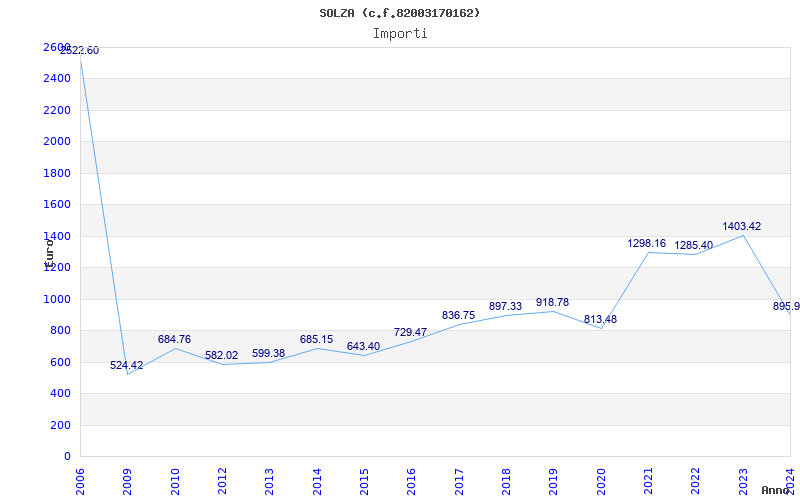Click the Euro y-axis title
This screenshot has height=500, width=800.
click(x=49, y=253)
